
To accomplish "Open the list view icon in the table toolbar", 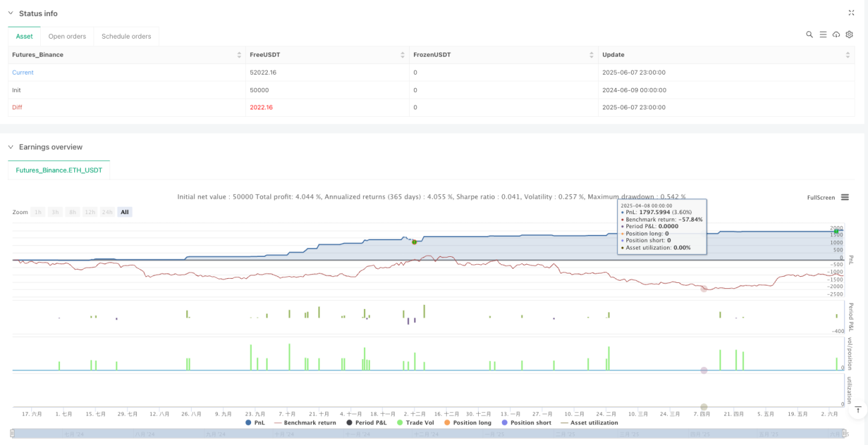I will tap(823, 35).
